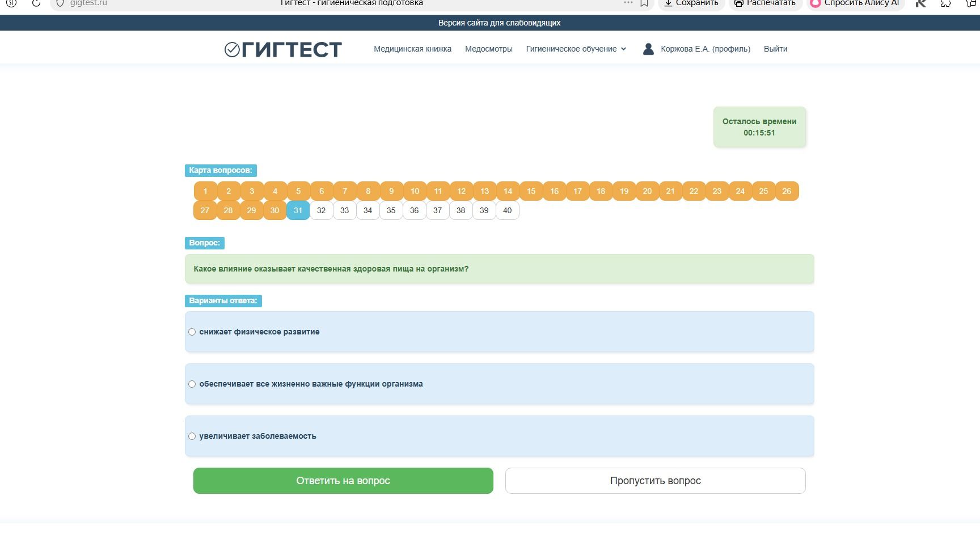Jump to question 1 in question map
The image size is (980, 551).
tap(205, 191)
